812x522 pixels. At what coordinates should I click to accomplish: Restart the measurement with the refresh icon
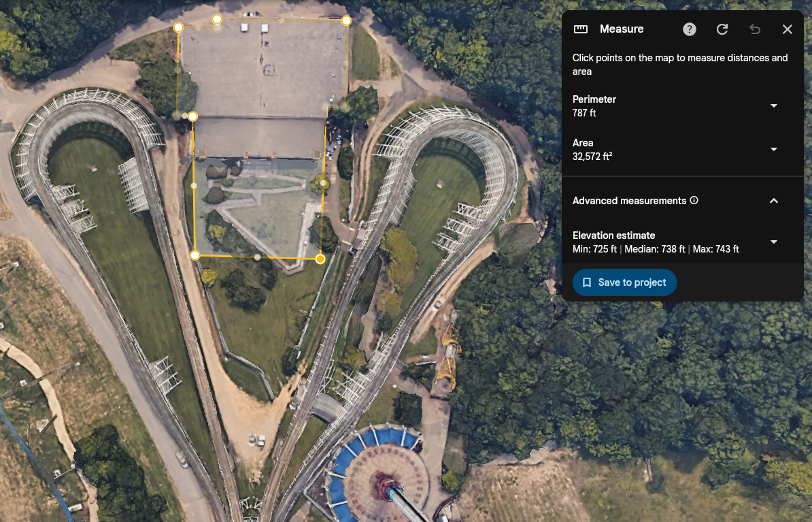coord(722,29)
